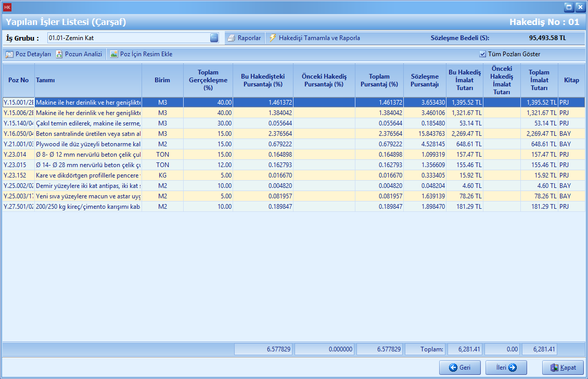
Task: Click the Kapat button
Action: (563, 368)
